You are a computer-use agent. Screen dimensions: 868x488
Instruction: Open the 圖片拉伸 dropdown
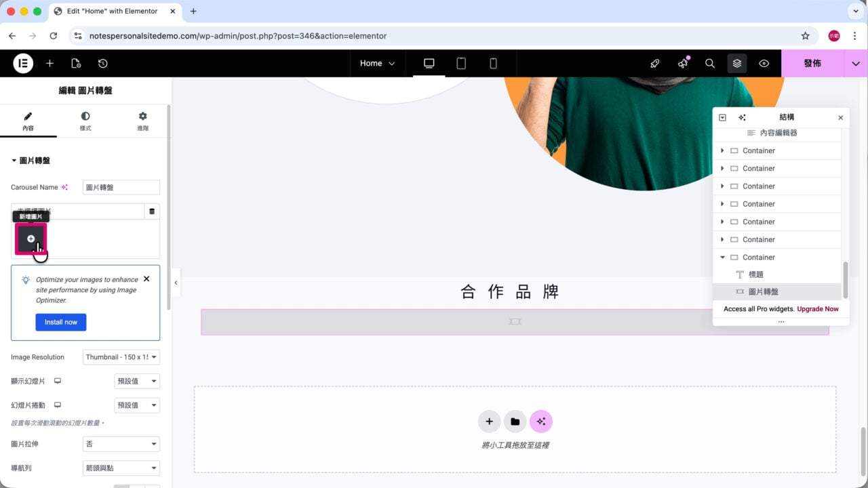pyautogui.click(x=121, y=444)
